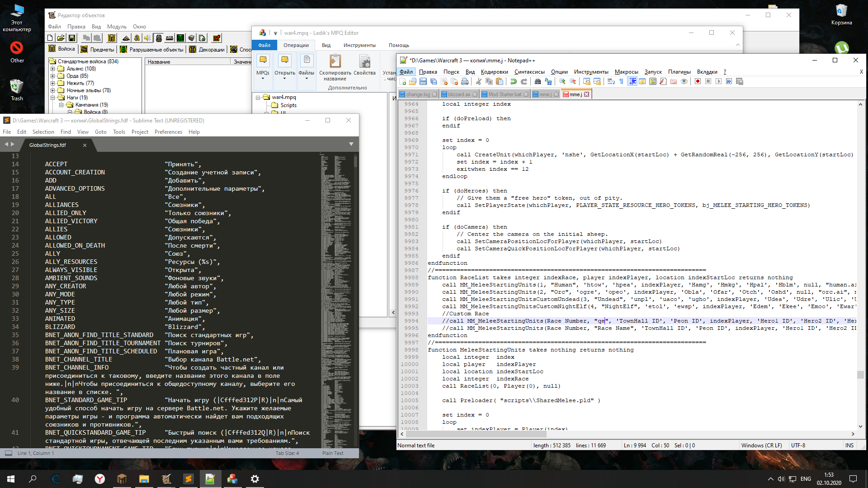Toggle word wrap in Notepad++ toolbar

pyautogui.click(x=611, y=82)
